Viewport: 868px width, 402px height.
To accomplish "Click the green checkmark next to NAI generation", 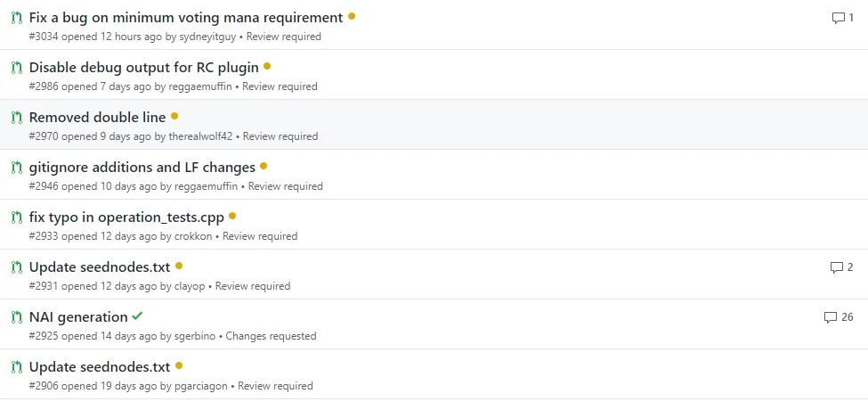I will coord(137,316).
